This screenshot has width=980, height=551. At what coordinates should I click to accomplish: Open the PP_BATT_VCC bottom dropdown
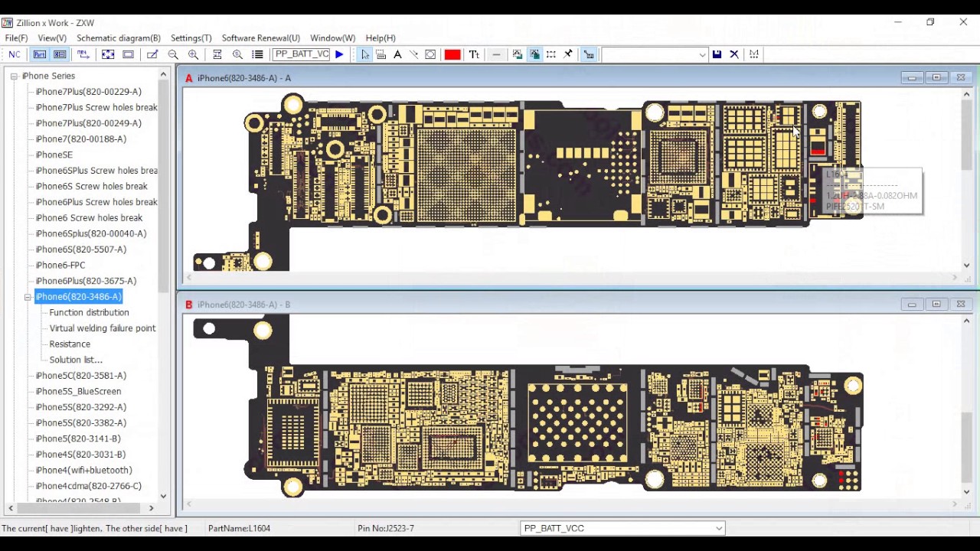622,528
